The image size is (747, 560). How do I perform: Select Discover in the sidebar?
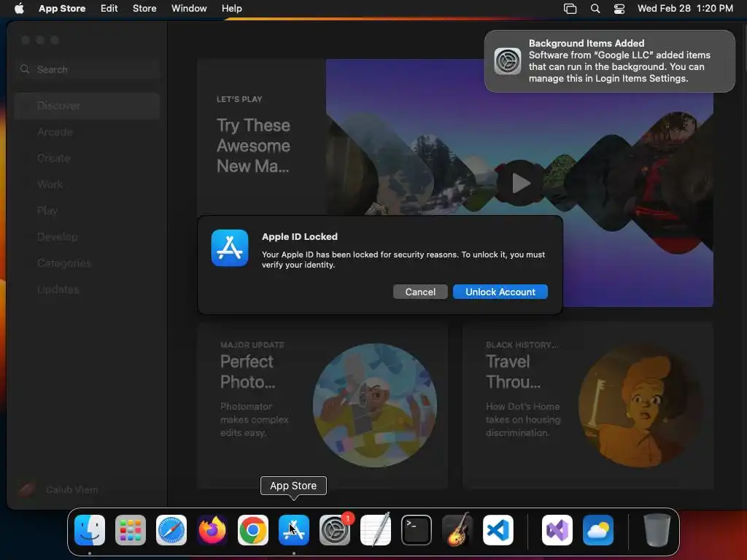(87, 106)
